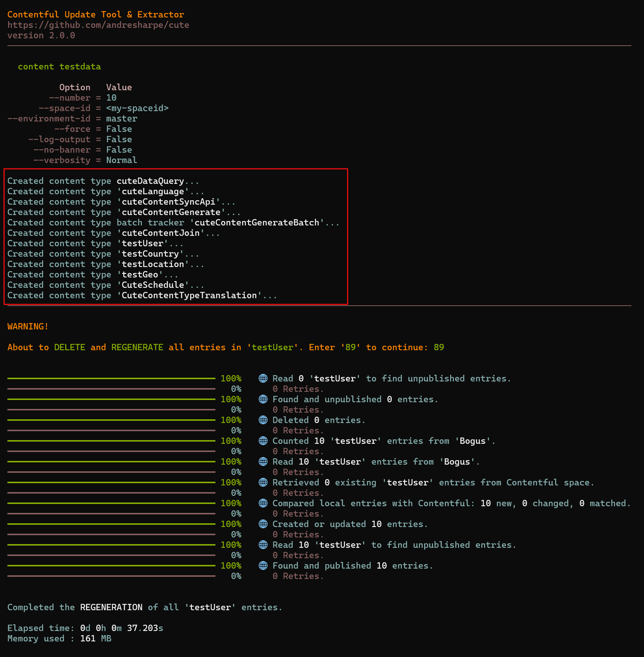Click the globe icon beside 'Compared local entries'
The image size is (644, 657).
(x=263, y=503)
